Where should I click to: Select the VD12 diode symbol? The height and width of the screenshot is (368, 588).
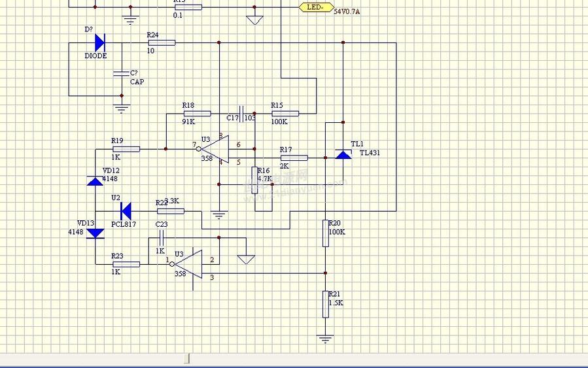95,181
